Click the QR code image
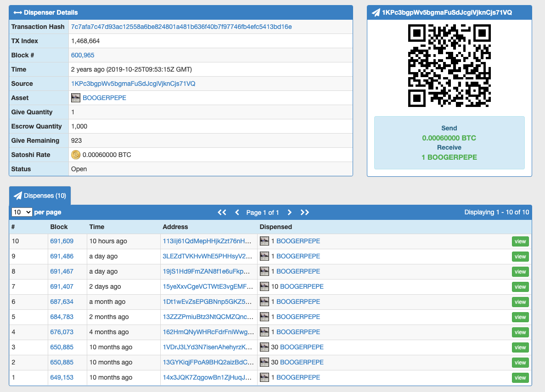545x392 pixels. (x=449, y=65)
